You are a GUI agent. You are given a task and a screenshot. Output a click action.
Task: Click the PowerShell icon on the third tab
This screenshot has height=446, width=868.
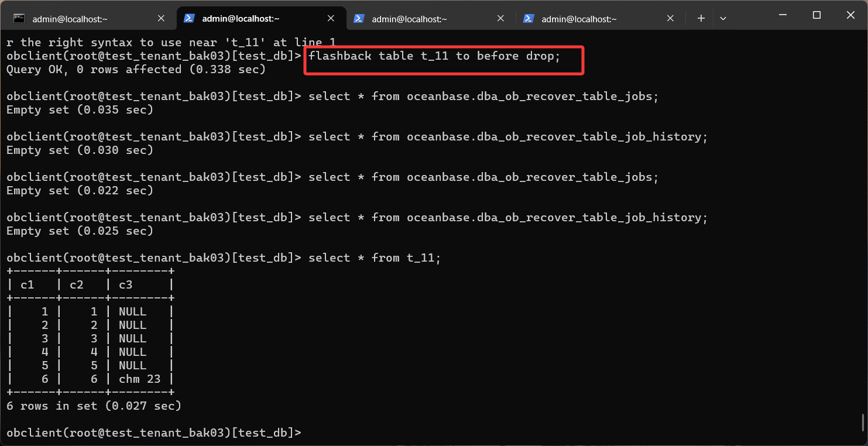[359, 18]
